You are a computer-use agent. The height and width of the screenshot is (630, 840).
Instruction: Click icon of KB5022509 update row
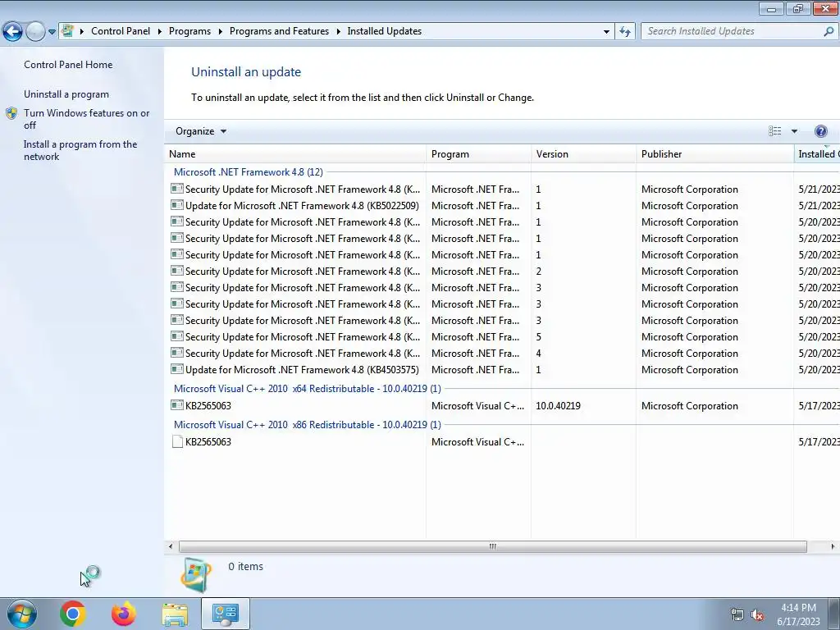click(177, 205)
